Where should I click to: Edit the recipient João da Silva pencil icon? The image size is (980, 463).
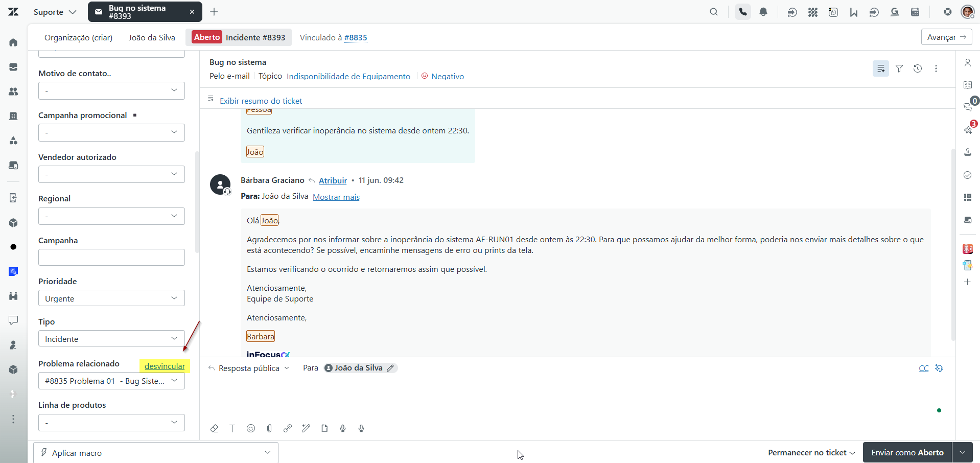pyautogui.click(x=390, y=368)
